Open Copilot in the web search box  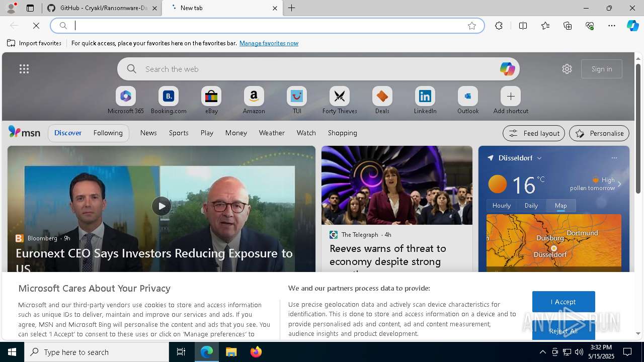(x=507, y=69)
